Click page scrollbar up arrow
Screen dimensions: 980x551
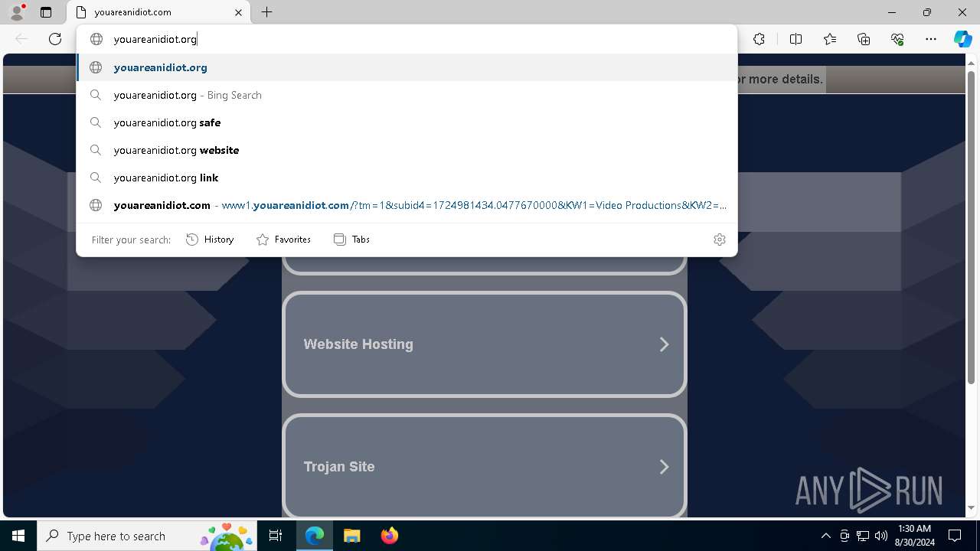[972, 62]
